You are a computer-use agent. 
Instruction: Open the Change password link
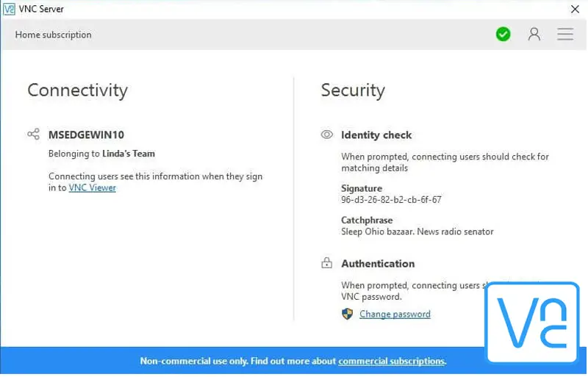[395, 314]
